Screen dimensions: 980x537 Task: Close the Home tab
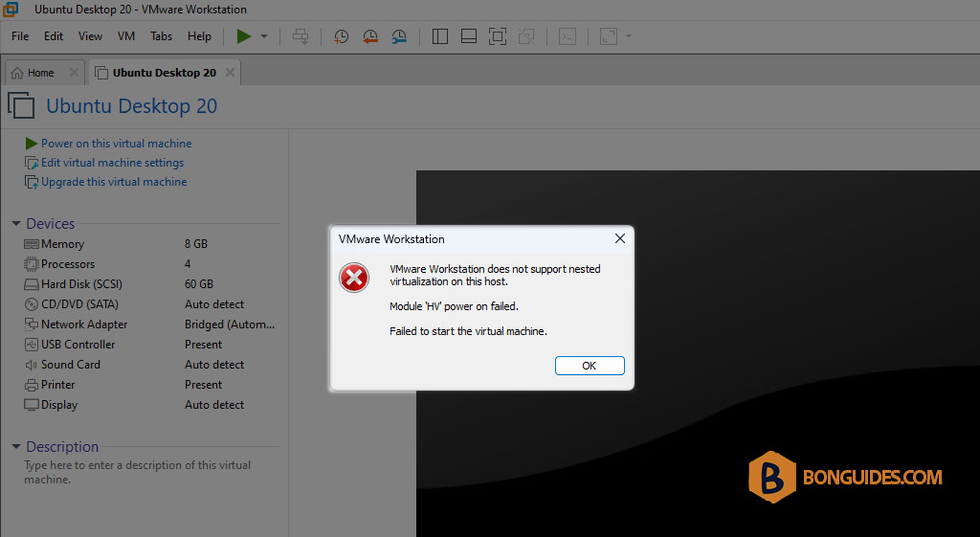(x=74, y=73)
